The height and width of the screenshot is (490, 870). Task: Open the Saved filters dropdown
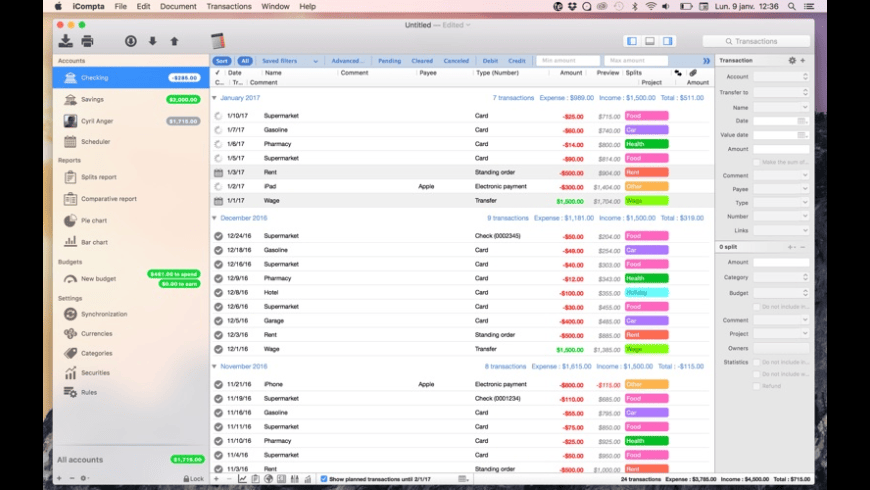point(290,61)
